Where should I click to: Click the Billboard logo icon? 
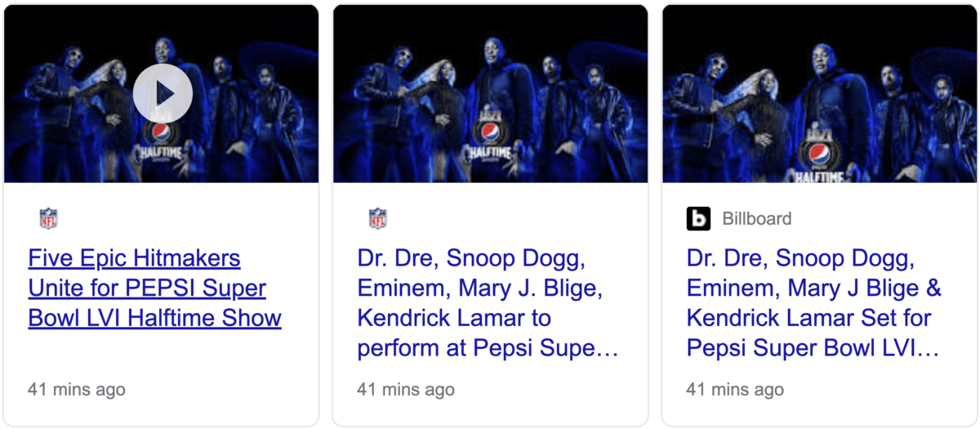pyautogui.click(x=698, y=218)
